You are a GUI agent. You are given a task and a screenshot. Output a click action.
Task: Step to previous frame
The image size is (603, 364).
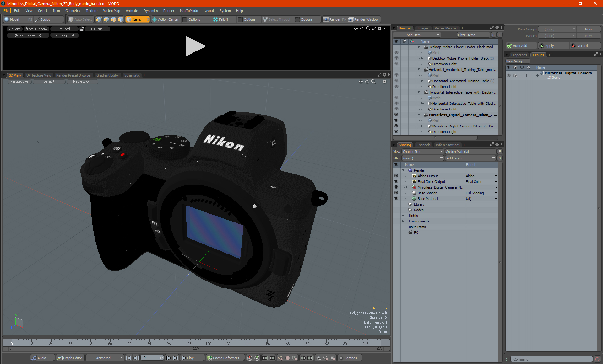coord(136,358)
